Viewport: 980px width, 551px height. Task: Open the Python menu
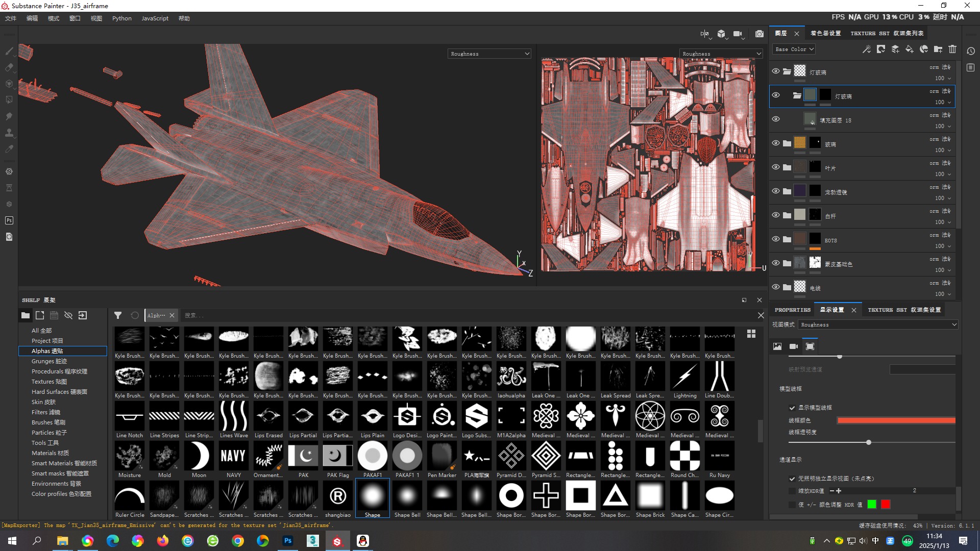121,18
